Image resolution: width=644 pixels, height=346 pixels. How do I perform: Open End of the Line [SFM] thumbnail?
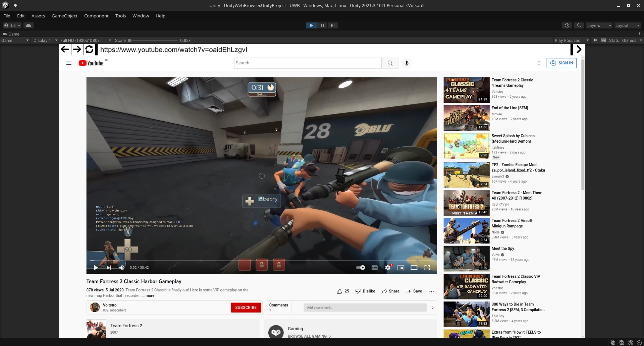coord(467,118)
